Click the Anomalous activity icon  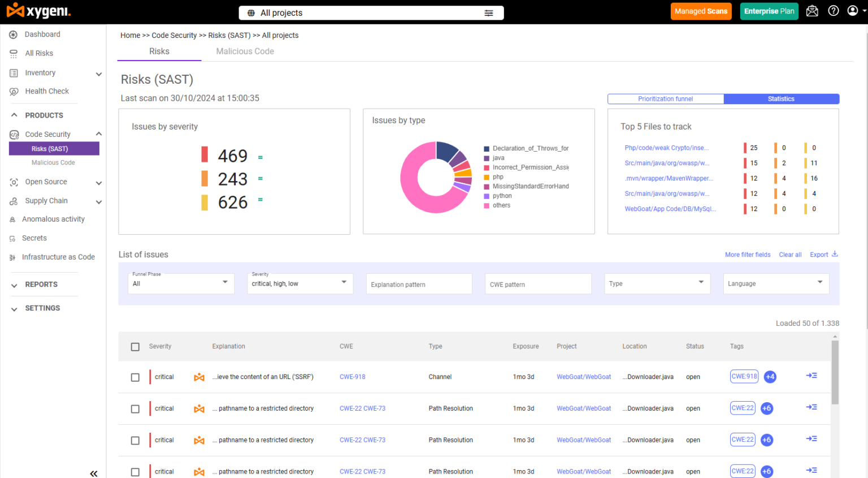pos(12,219)
